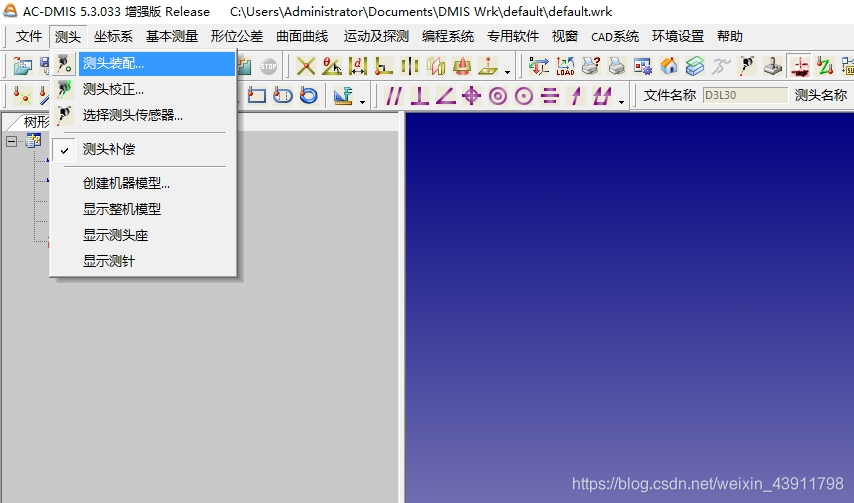
Task: Select the distance d measurement icon
Action: [x=358, y=66]
